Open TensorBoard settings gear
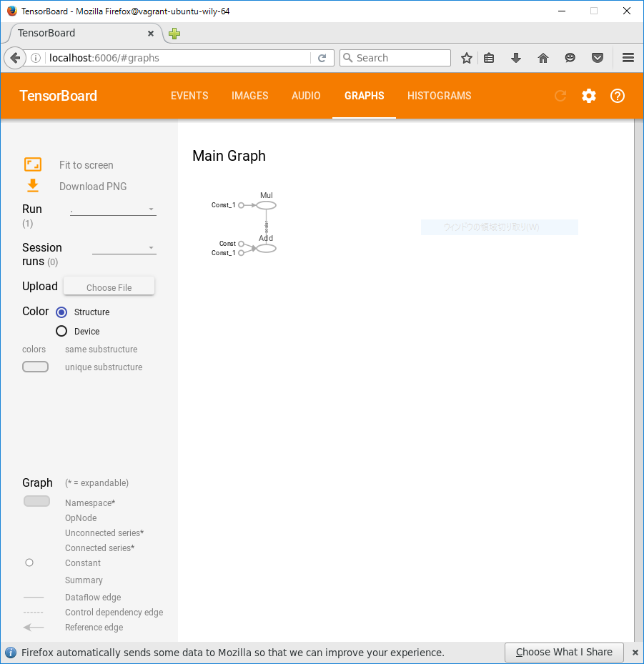 click(588, 96)
